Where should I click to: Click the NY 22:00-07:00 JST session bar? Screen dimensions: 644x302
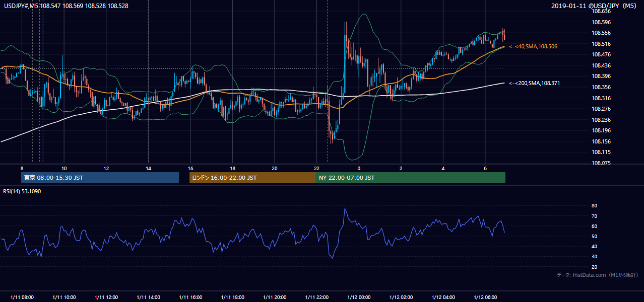(x=411, y=178)
